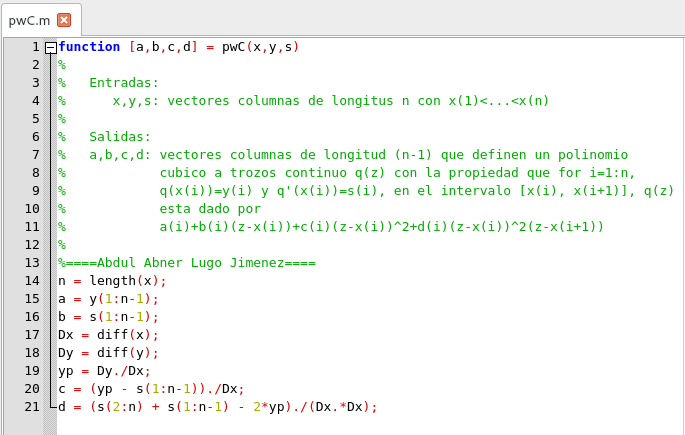The image size is (685, 435).
Task: Click the 'Abdul Abner Lugo Jimenez' comment
Action: [190, 262]
